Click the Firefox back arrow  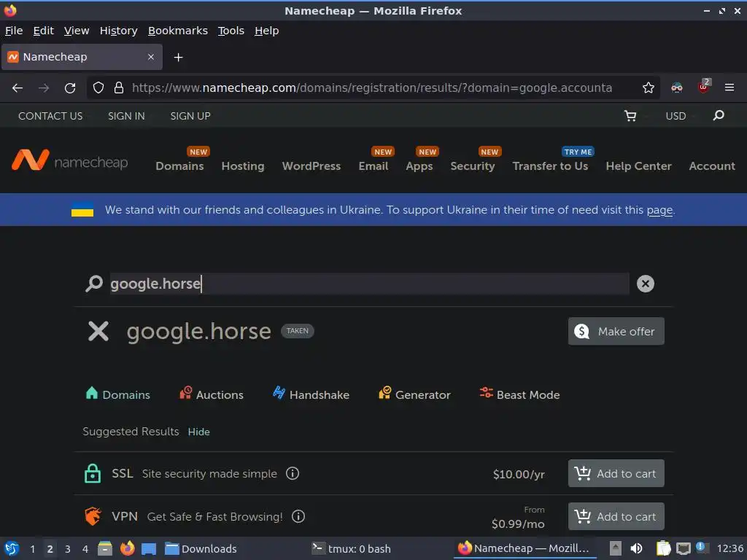[x=18, y=87]
